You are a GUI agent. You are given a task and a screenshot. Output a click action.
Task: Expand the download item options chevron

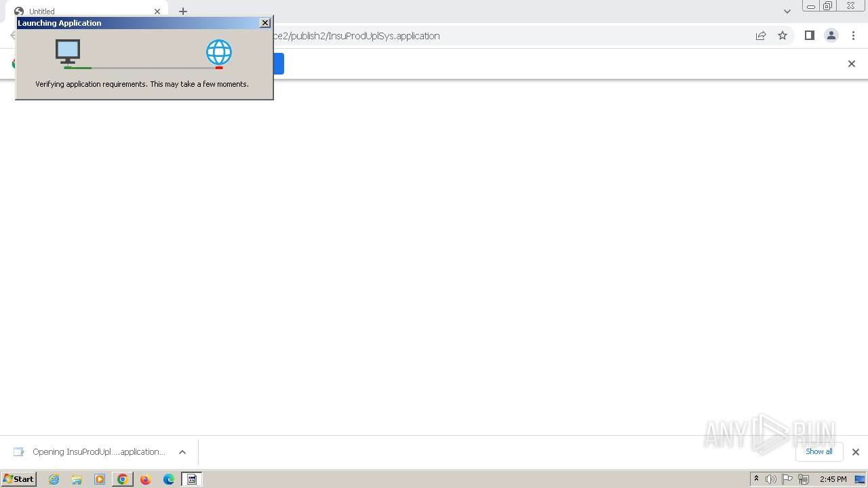(182, 452)
